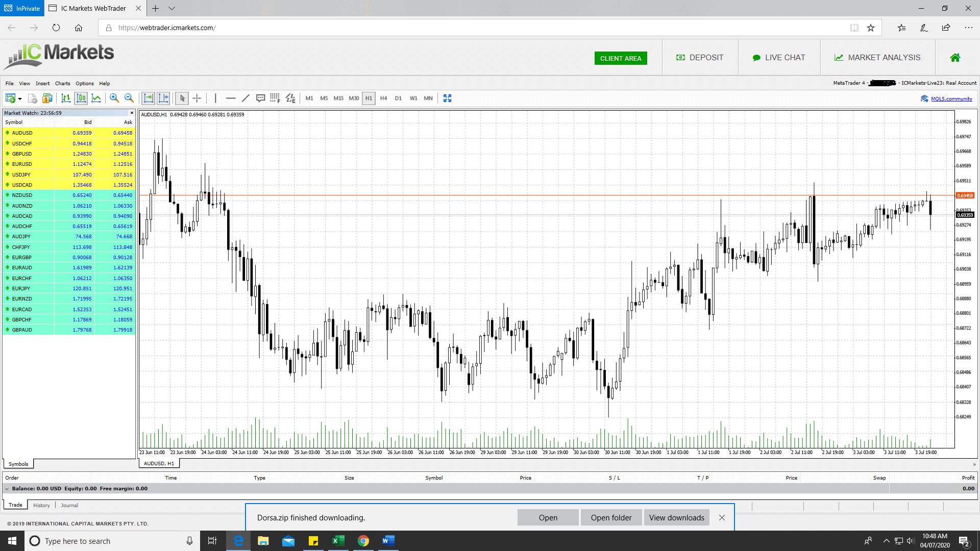980x551 pixels.
Task: Zoom in on the chart
Action: 114,98
